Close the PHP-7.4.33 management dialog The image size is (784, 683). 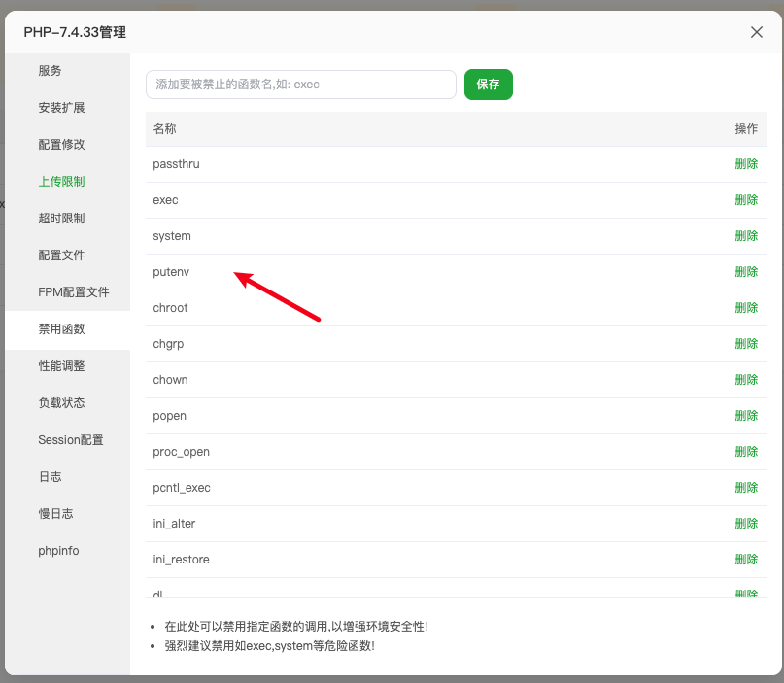point(757,32)
